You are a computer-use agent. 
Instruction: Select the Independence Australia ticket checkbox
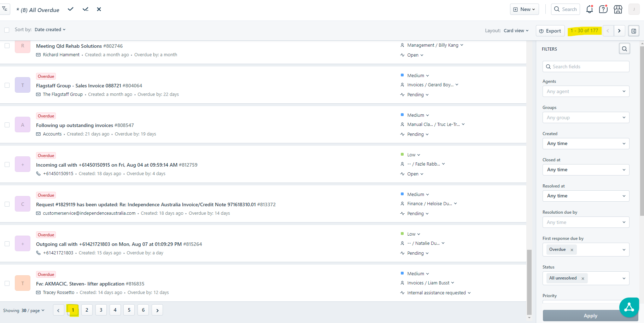(x=7, y=204)
